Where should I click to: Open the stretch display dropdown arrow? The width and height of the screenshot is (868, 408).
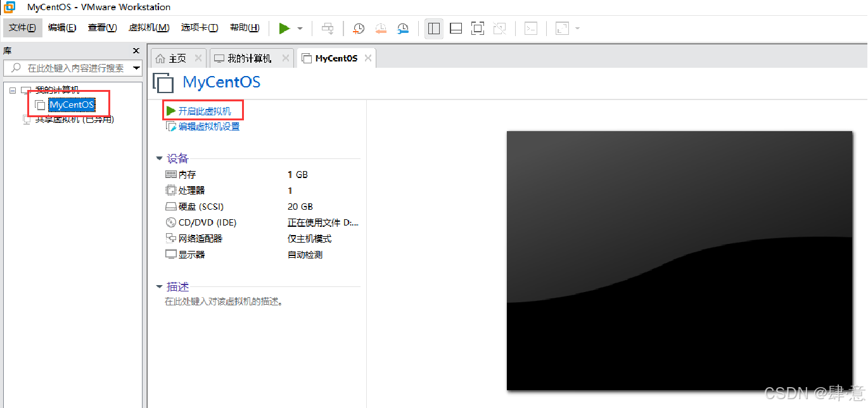click(x=577, y=29)
